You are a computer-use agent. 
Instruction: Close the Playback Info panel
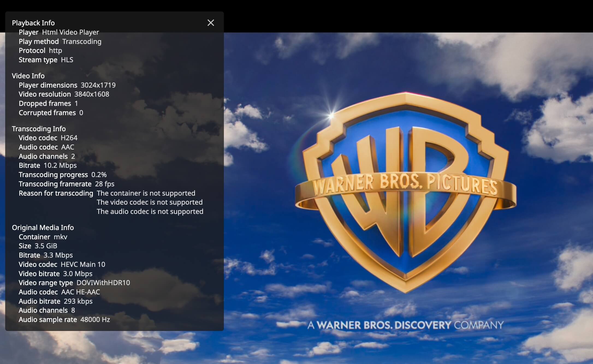click(210, 23)
